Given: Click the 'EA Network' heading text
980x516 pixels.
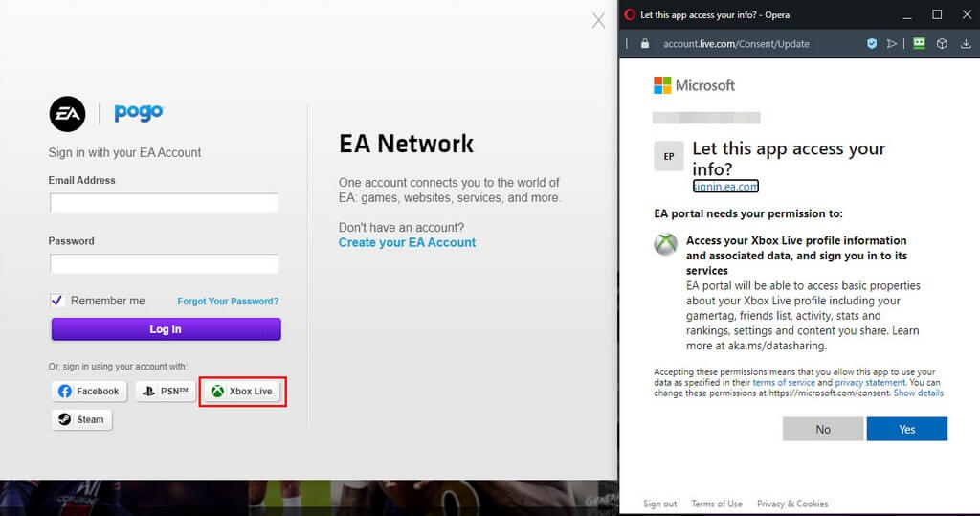Looking at the screenshot, I should tap(406, 144).
